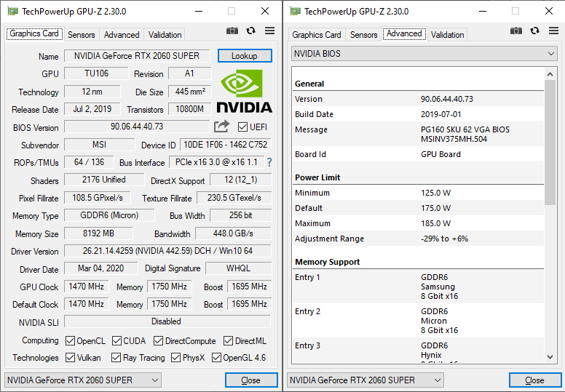Click the Shaders 2176 Unified field
The height and width of the screenshot is (392, 565).
click(104, 180)
